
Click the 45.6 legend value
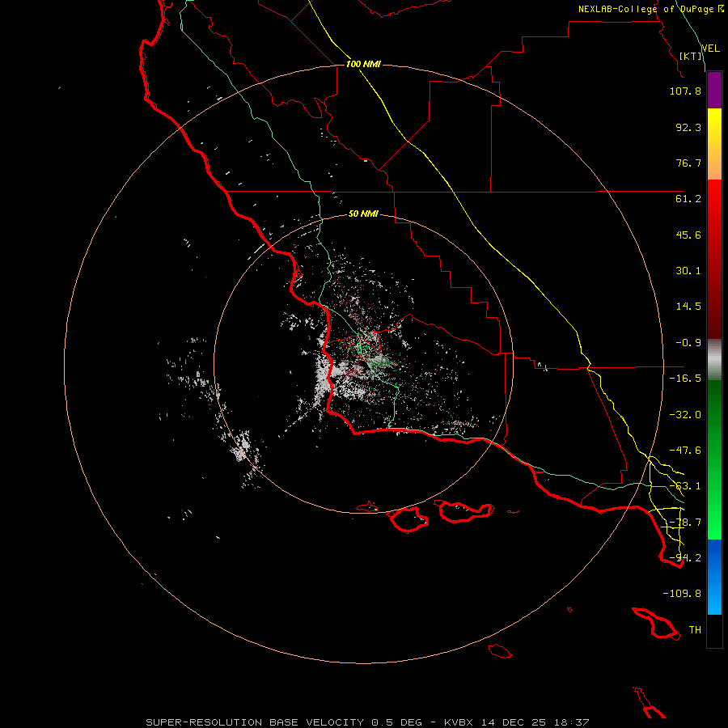click(x=688, y=235)
